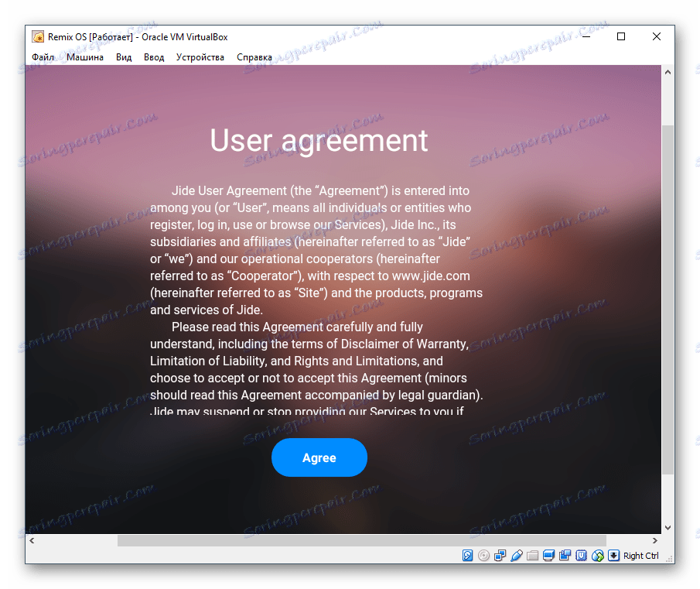Close the VirtualBox window
This screenshot has width=700, height=589.
(x=656, y=36)
